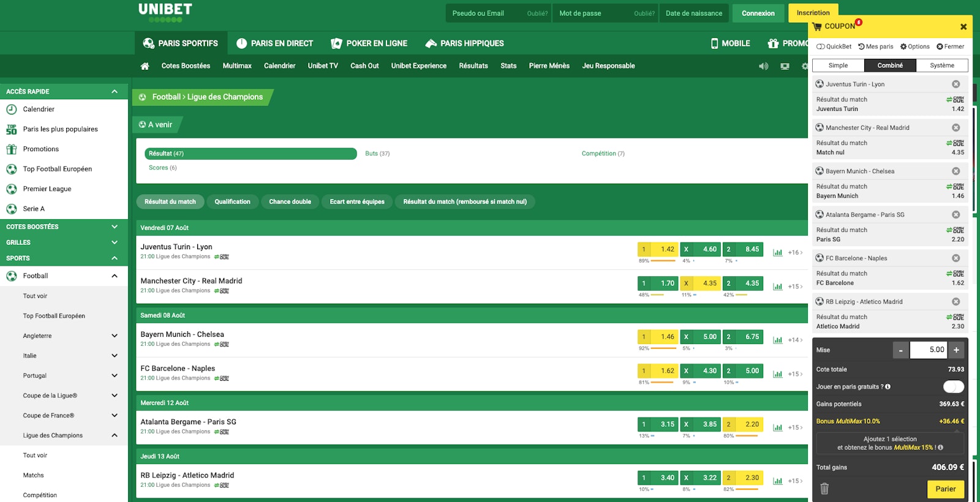The height and width of the screenshot is (502, 980).
Task: Click the Mise stake amount field
Action: coord(929,350)
